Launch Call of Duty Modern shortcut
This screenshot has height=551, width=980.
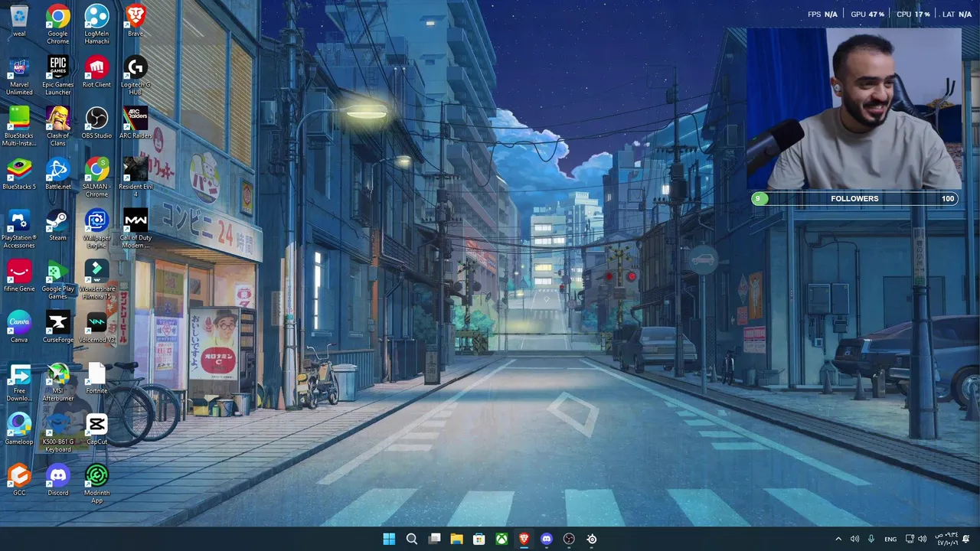coord(136,228)
